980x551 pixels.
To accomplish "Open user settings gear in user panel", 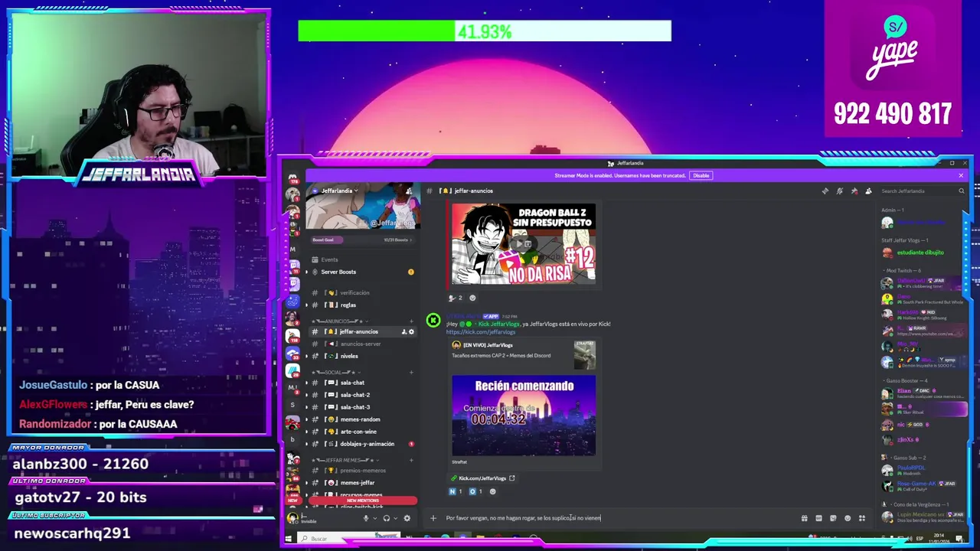I will click(407, 518).
